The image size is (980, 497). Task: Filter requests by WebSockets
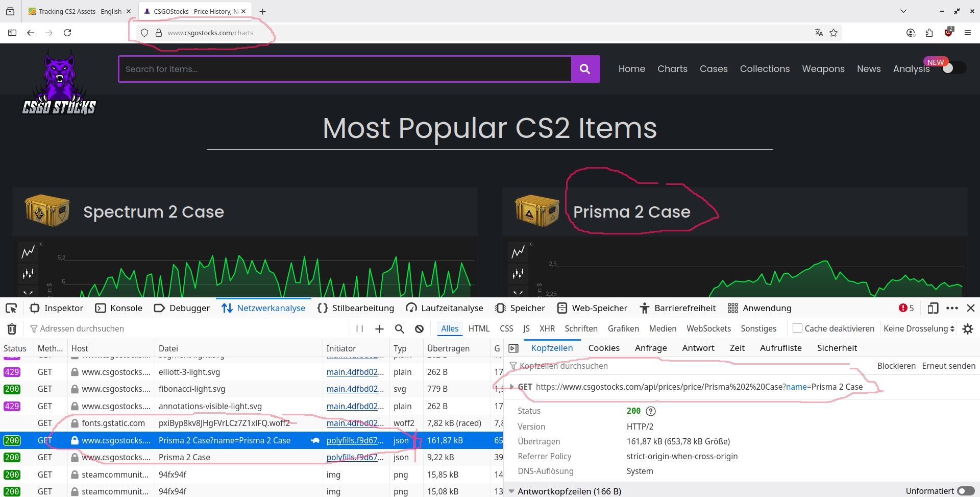pos(708,328)
